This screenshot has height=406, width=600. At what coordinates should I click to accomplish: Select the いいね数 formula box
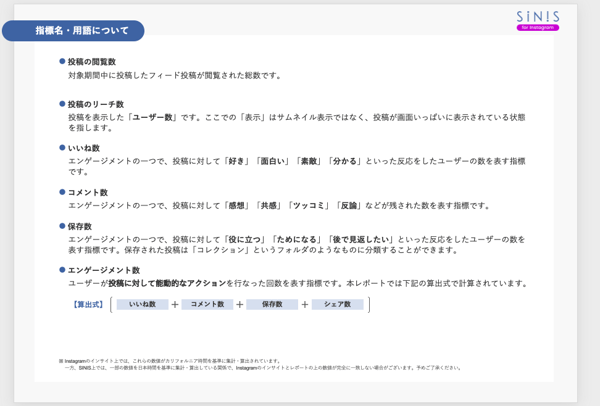(142, 304)
